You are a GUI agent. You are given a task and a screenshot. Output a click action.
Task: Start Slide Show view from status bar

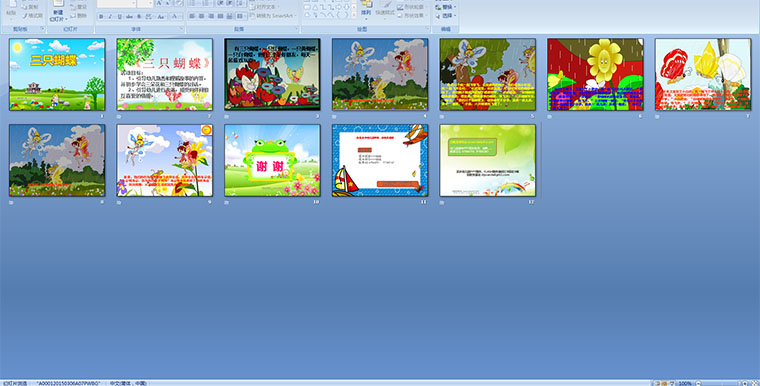672,383
